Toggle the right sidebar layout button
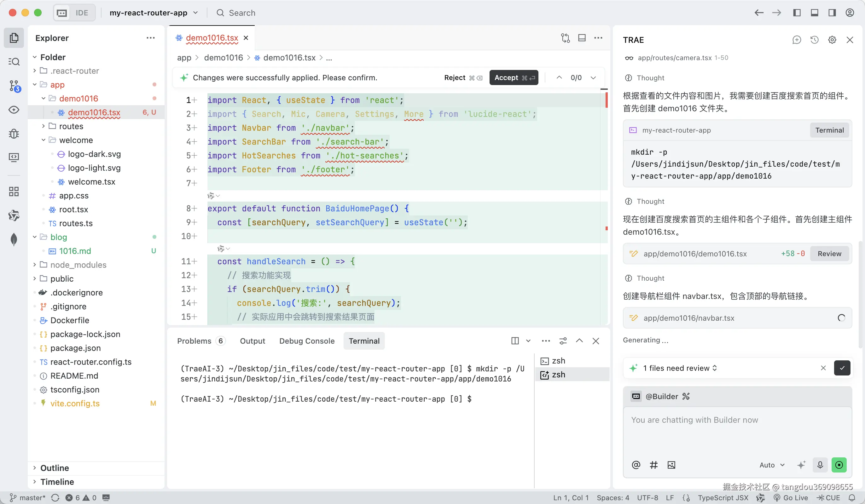 tap(832, 13)
